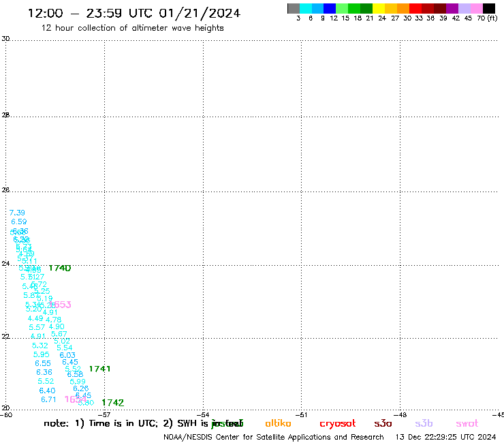Click the light green color scale swatch
504x443 pixels.
coord(342,8)
